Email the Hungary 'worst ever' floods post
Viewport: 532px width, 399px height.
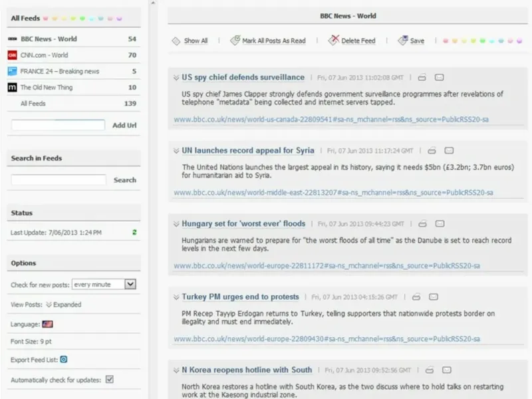coord(440,224)
